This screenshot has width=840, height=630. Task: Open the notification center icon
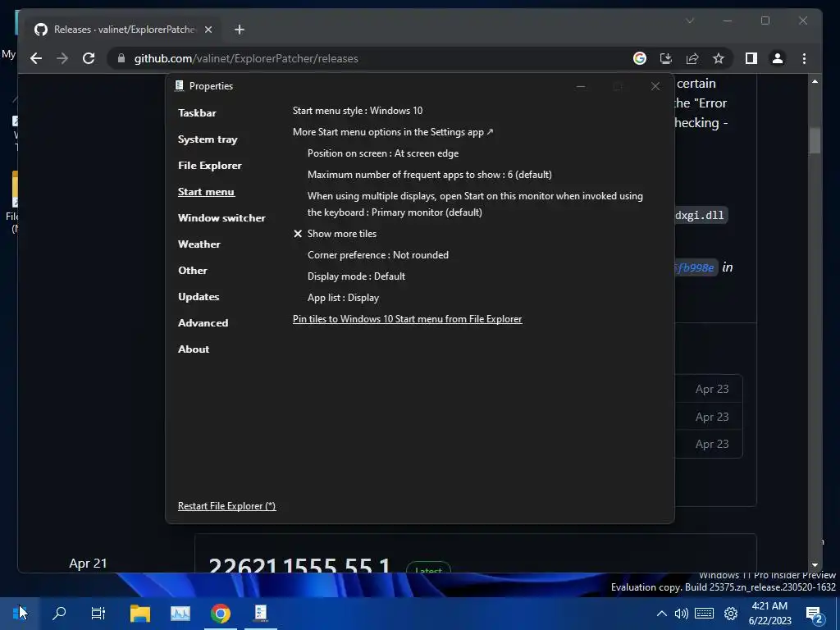814,614
